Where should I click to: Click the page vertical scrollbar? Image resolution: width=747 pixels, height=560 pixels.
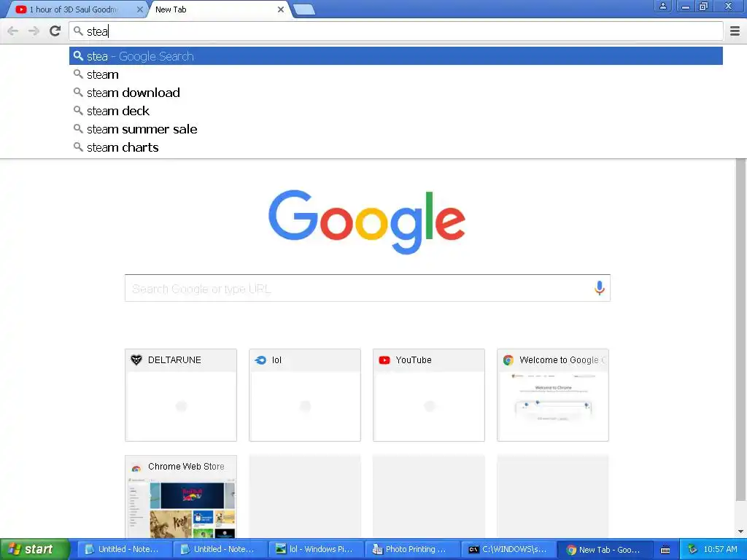tap(740, 330)
